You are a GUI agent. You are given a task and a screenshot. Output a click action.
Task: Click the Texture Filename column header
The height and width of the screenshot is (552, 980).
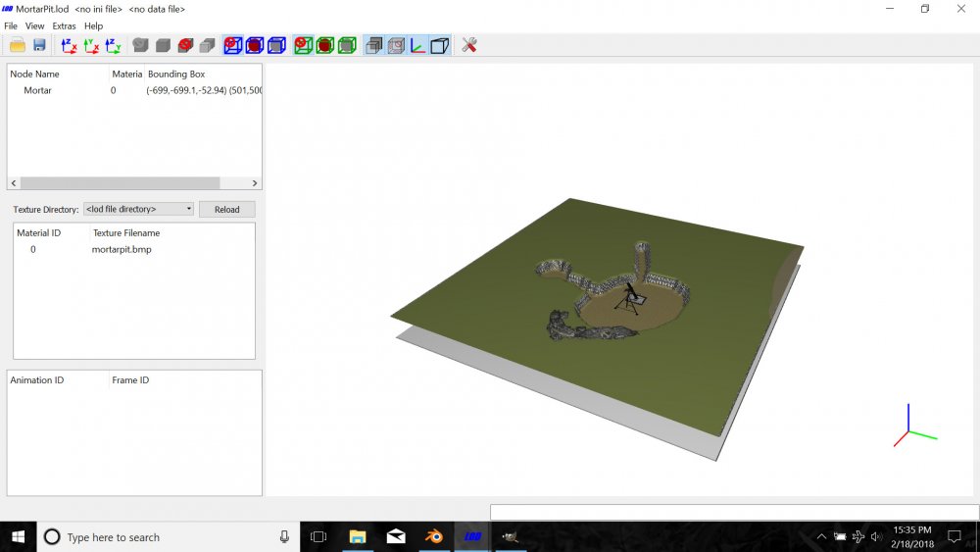pos(126,232)
